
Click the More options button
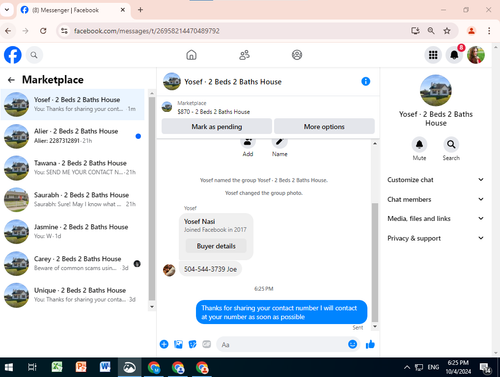tap(324, 127)
